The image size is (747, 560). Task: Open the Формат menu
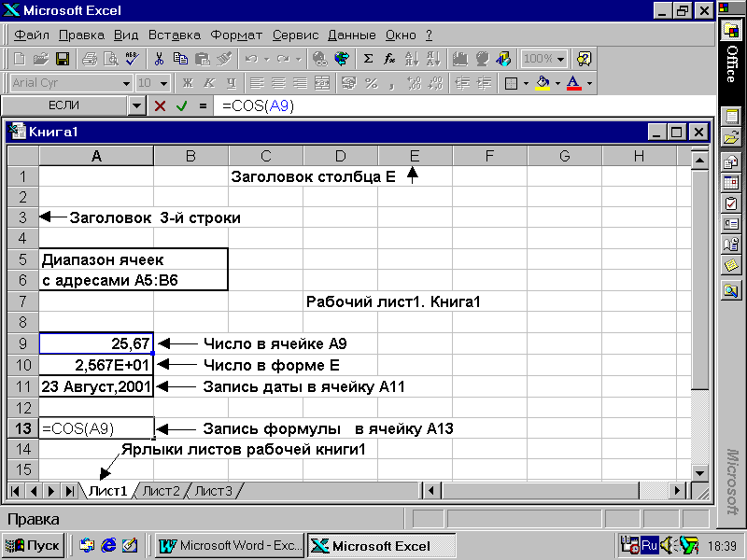tap(236, 35)
